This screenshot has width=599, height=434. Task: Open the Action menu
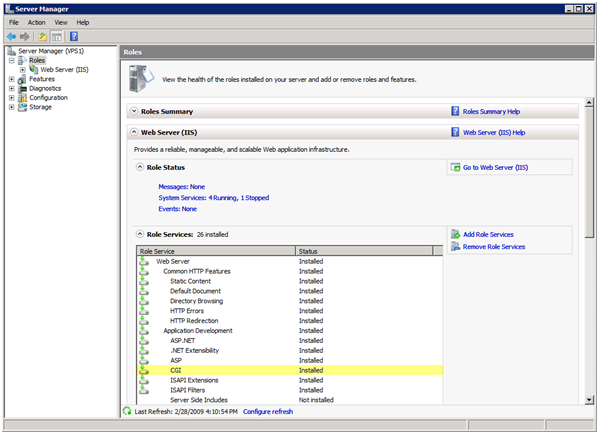tap(36, 23)
